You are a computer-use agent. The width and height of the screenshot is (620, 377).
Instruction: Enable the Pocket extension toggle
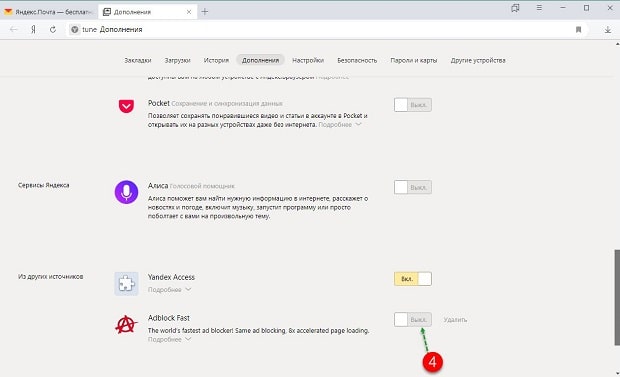tap(413, 105)
